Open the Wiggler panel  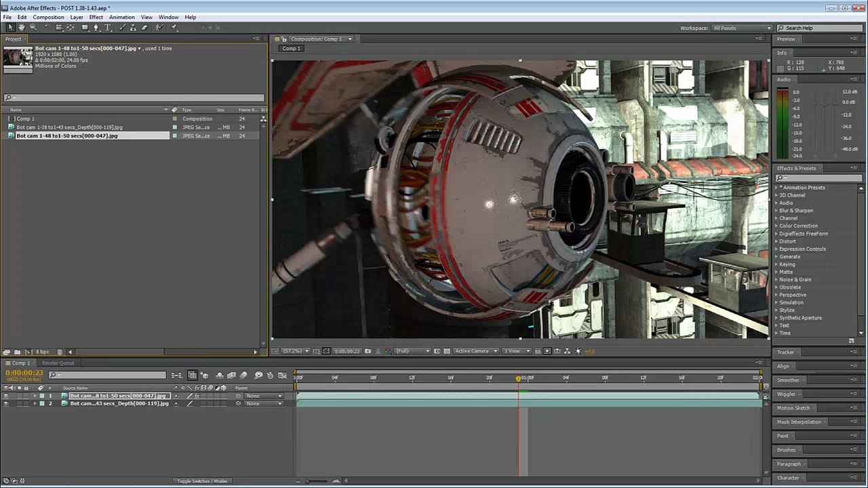tap(787, 394)
